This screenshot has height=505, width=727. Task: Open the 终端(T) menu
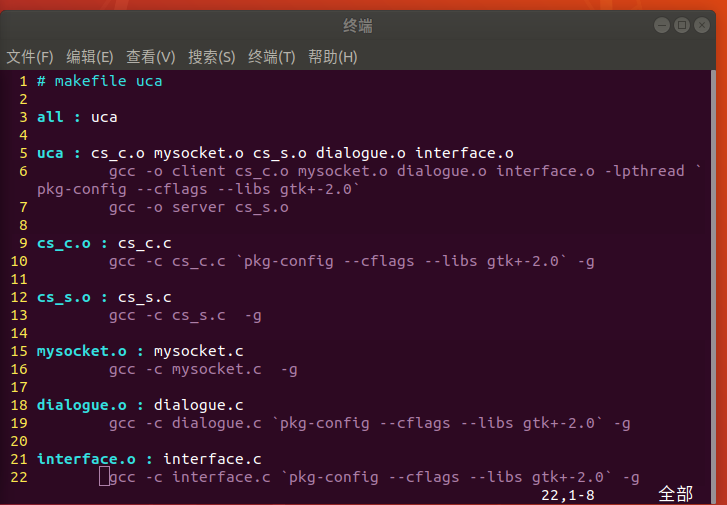(x=272, y=57)
